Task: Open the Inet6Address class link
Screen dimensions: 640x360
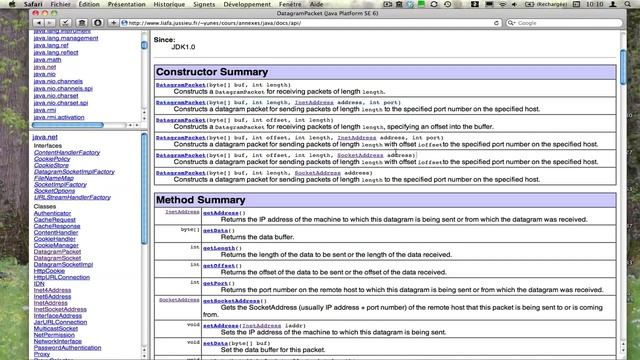Action: 52,296
